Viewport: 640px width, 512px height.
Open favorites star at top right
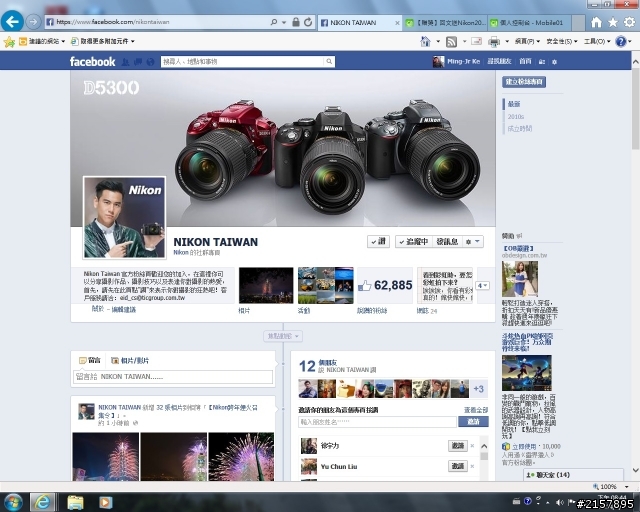pos(613,22)
